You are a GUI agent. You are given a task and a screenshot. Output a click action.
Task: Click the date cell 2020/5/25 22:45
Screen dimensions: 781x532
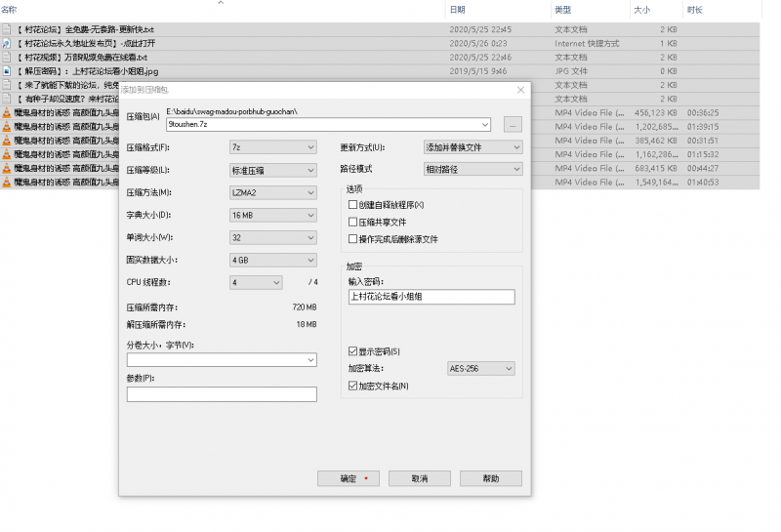480,29
